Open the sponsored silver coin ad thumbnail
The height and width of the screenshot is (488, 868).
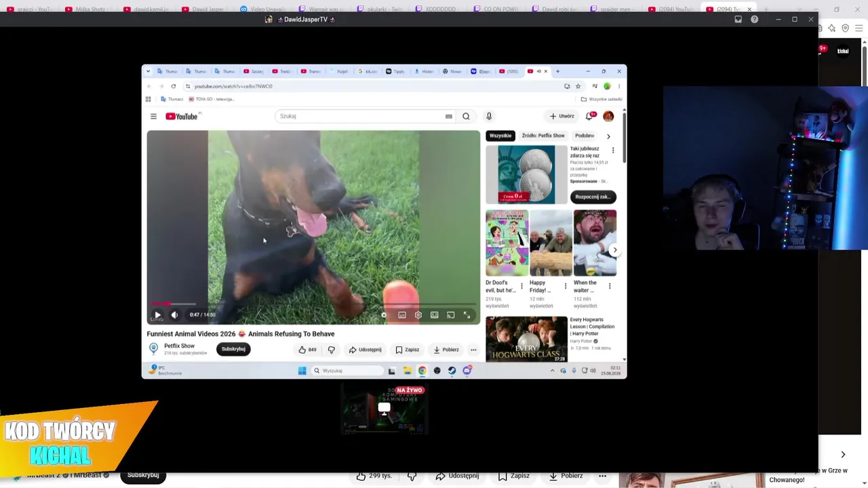526,174
